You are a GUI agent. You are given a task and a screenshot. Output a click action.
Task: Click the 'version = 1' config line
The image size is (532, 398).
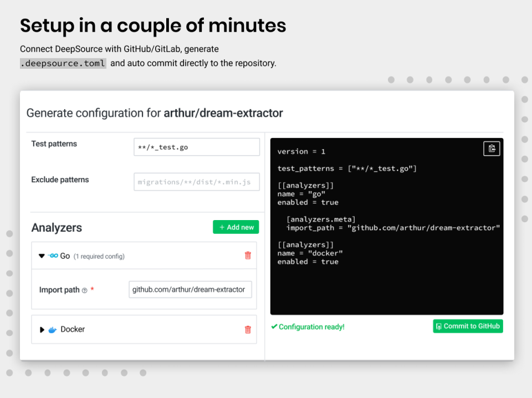pos(301,152)
